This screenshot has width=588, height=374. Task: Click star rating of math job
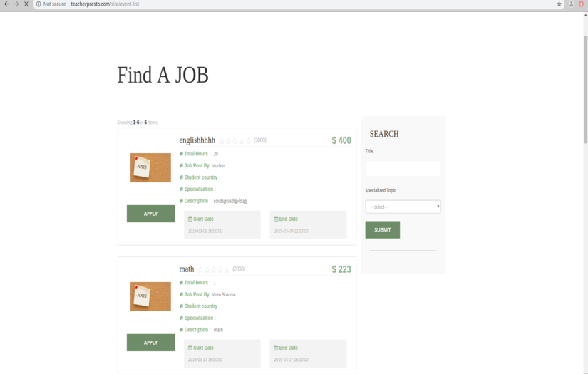(214, 270)
